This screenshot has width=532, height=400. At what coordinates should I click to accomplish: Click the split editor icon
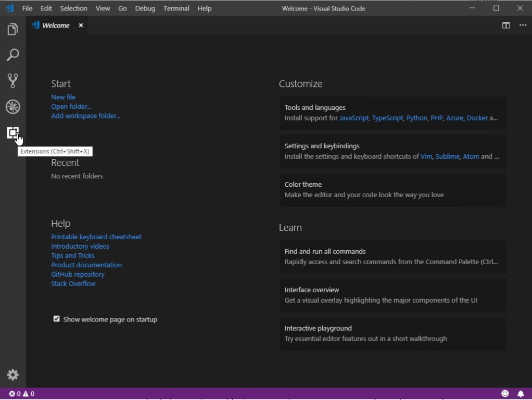click(x=506, y=25)
